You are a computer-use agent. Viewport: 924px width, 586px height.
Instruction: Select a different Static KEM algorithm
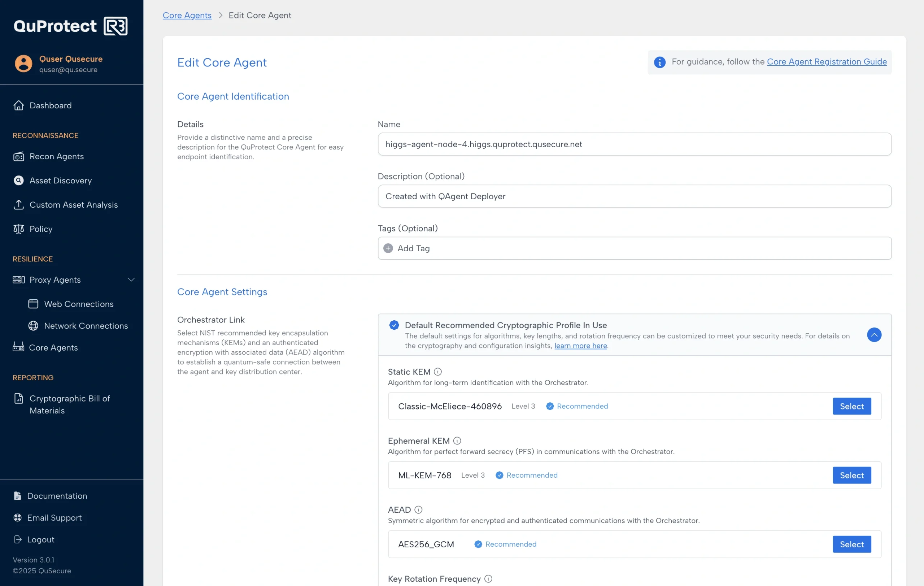point(851,406)
